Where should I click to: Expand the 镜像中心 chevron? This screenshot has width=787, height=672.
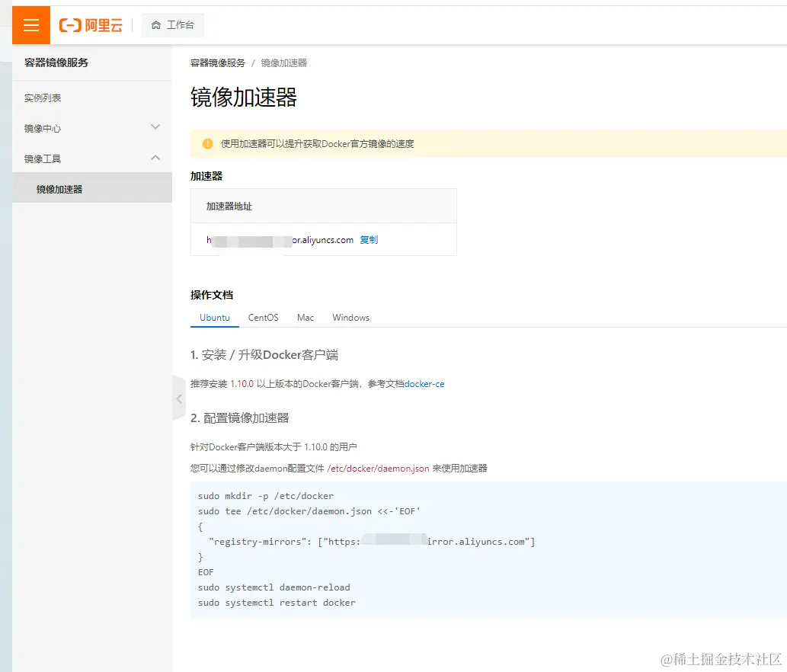(155, 127)
